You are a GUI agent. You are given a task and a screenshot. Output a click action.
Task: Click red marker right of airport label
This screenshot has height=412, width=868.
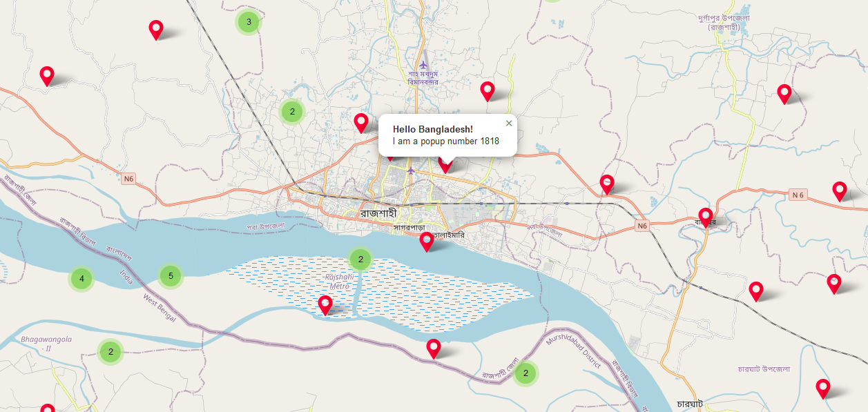[x=488, y=91]
